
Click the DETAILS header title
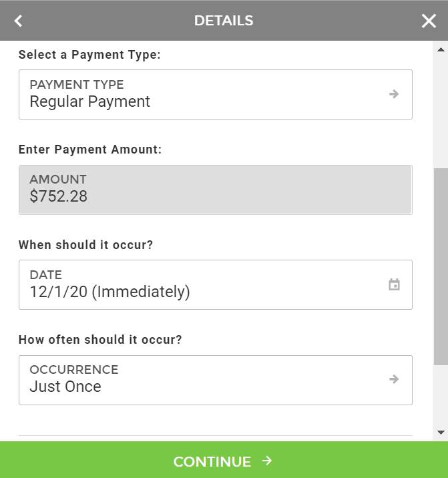pyautogui.click(x=224, y=21)
